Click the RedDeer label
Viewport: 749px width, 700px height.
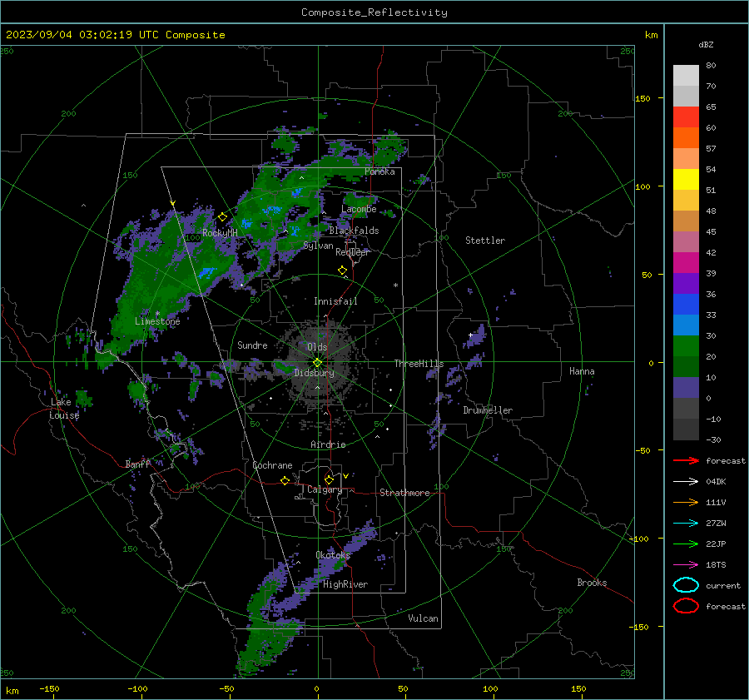353,252
